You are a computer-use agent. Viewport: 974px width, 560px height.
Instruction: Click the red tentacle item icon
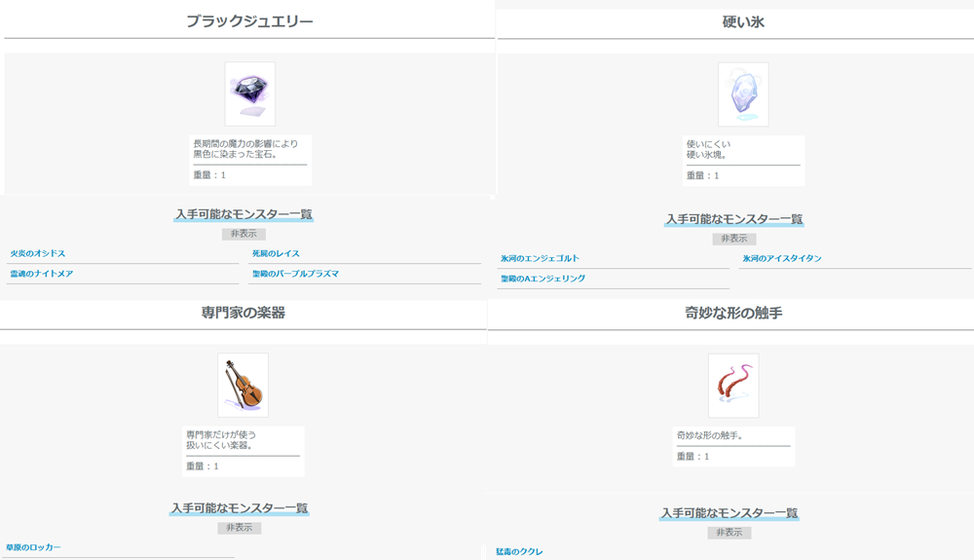point(733,386)
